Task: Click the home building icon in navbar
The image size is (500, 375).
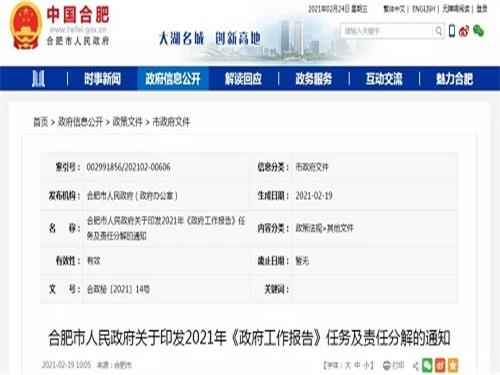Action: coord(38,79)
